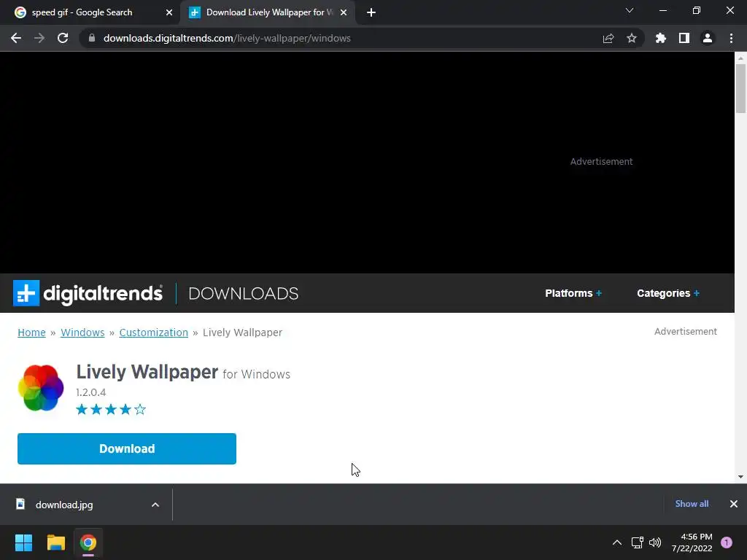
Task: Click Chrome icon in taskbar
Action: click(88, 542)
